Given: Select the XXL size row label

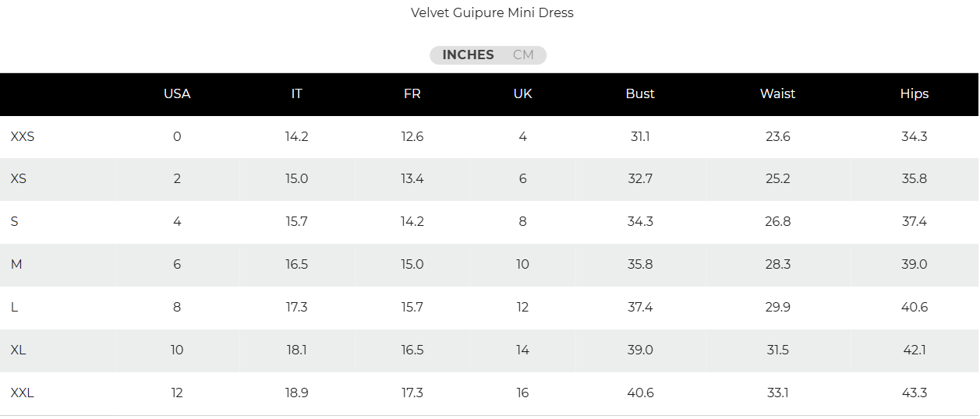Looking at the screenshot, I should coord(23,393).
